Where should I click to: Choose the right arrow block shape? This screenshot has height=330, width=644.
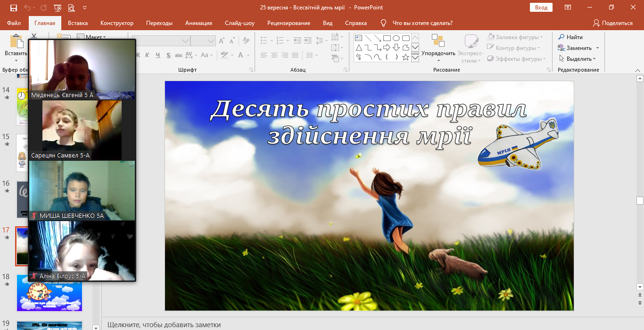click(387, 48)
